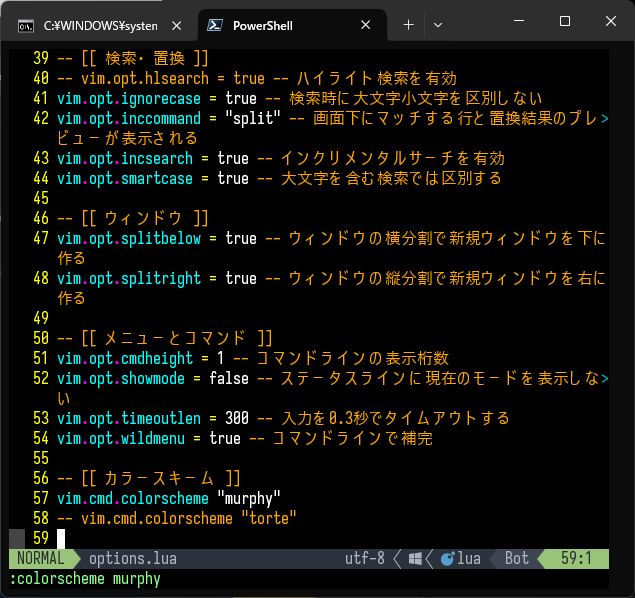
Task: Select the PowerShell tab
Action: click(x=262, y=25)
